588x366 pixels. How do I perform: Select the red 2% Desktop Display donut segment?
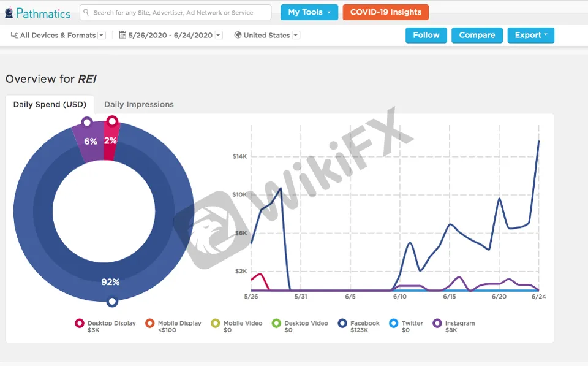point(110,141)
